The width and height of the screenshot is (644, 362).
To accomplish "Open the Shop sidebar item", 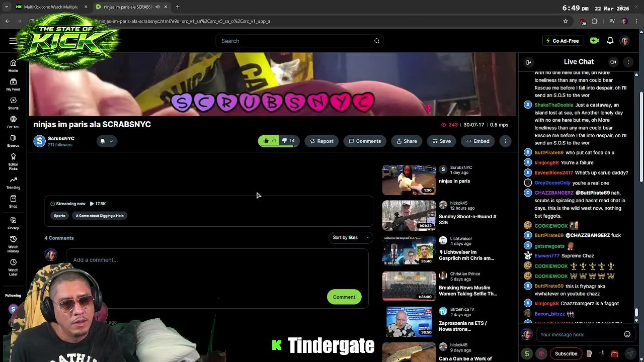I will pyautogui.click(x=13, y=202).
